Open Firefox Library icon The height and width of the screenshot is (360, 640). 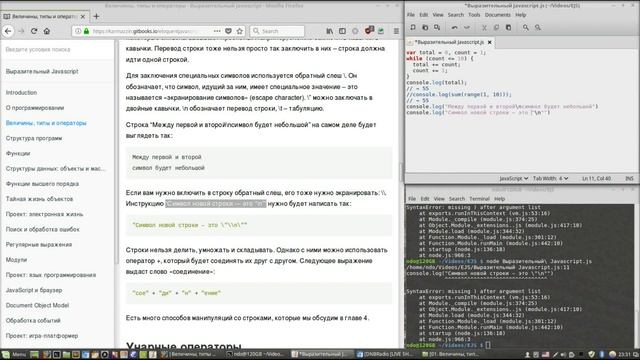click(330, 31)
